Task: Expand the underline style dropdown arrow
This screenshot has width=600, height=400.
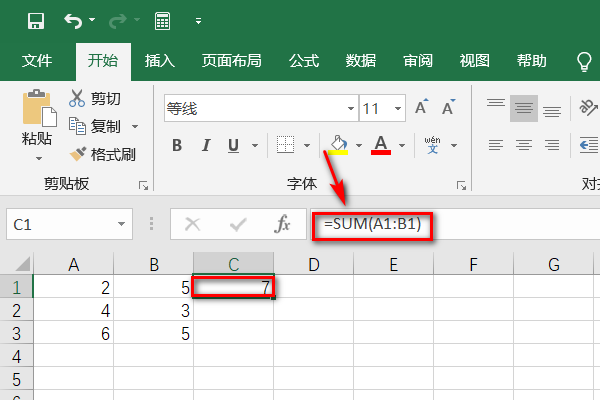Action: coord(255,145)
